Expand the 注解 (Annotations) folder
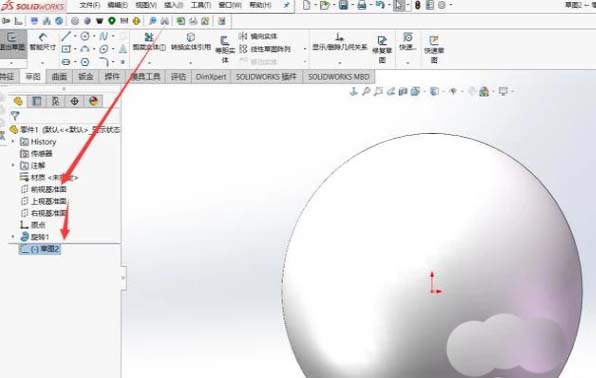The width and height of the screenshot is (596, 378). 13,165
